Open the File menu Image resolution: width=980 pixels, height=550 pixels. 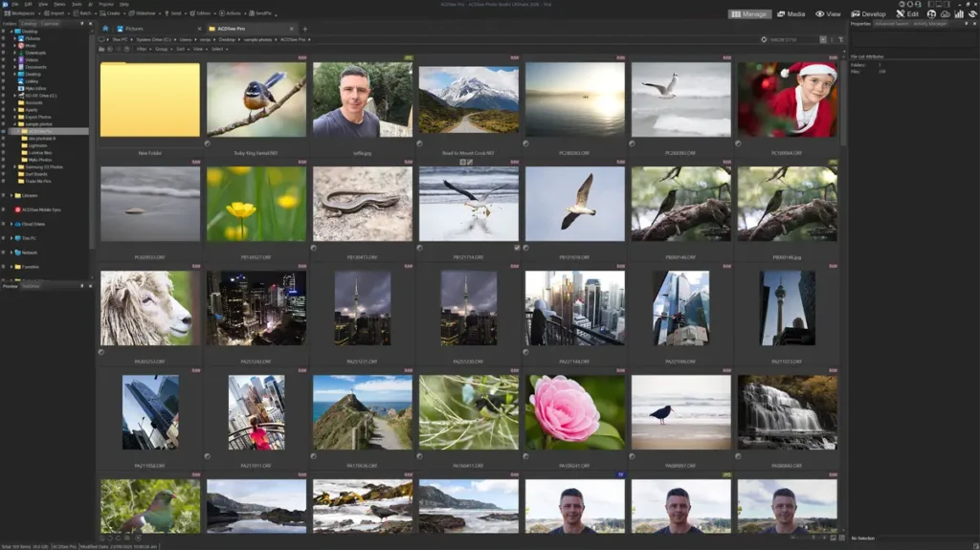pos(14,4)
